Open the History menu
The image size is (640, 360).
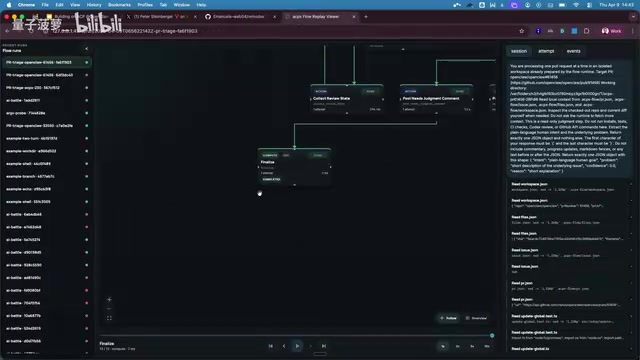(94, 5)
